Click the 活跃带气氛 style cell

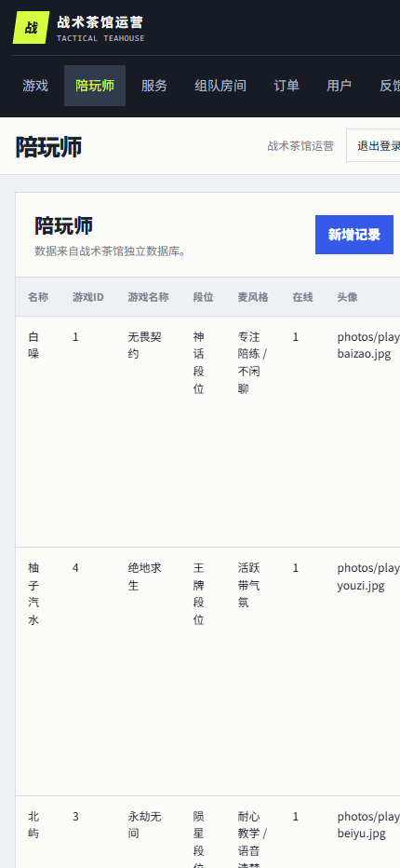click(249, 585)
